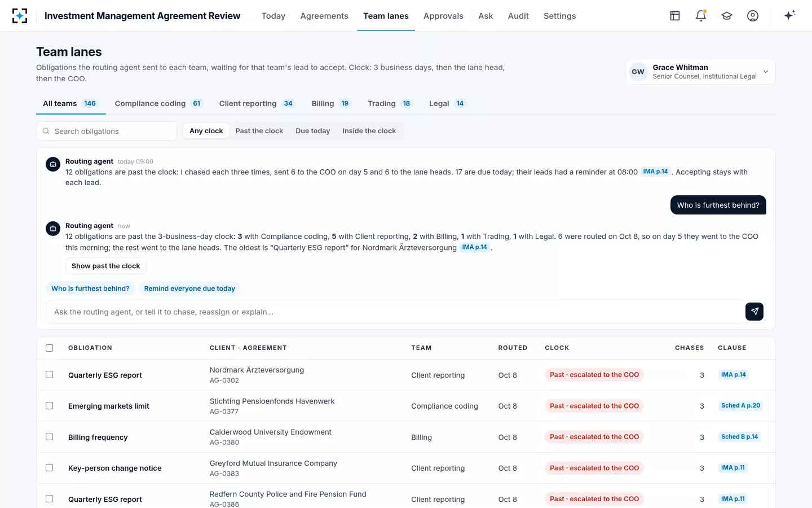Viewport: 812px width, 508px height.
Task: Click the 'Who is furthest behind?' suggestion chip
Action: (x=90, y=288)
